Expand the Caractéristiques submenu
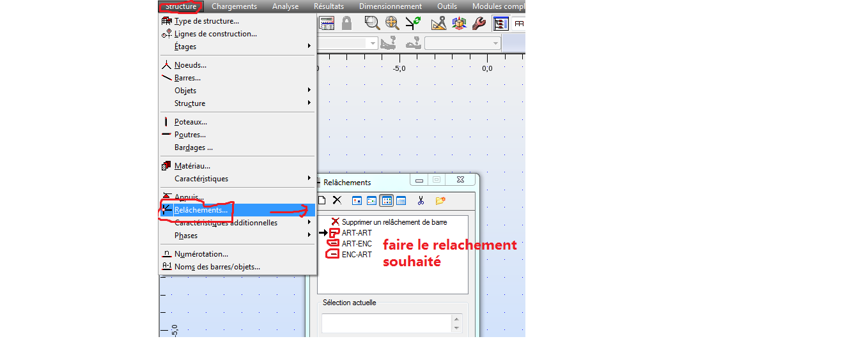The image size is (868, 339). coord(237,179)
